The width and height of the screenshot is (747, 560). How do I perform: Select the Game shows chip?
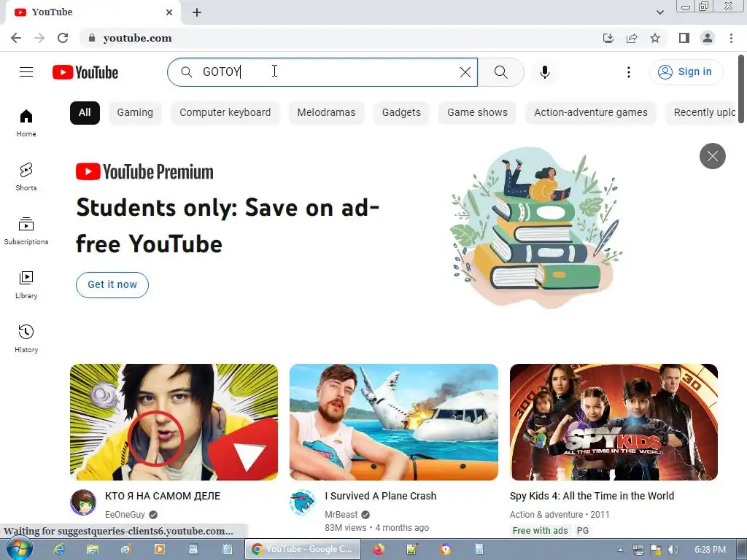(477, 113)
